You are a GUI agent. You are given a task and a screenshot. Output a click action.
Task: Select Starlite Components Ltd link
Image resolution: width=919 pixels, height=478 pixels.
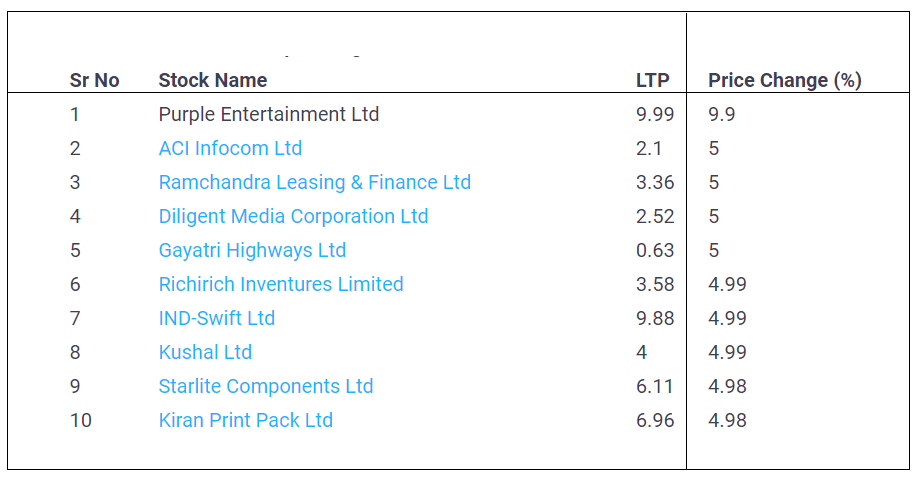(265, 386)
